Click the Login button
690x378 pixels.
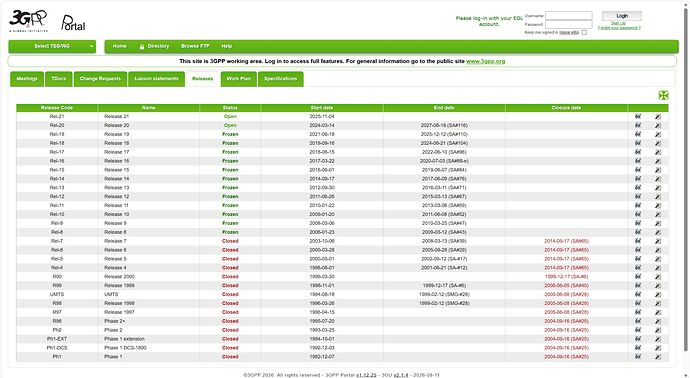622,16
